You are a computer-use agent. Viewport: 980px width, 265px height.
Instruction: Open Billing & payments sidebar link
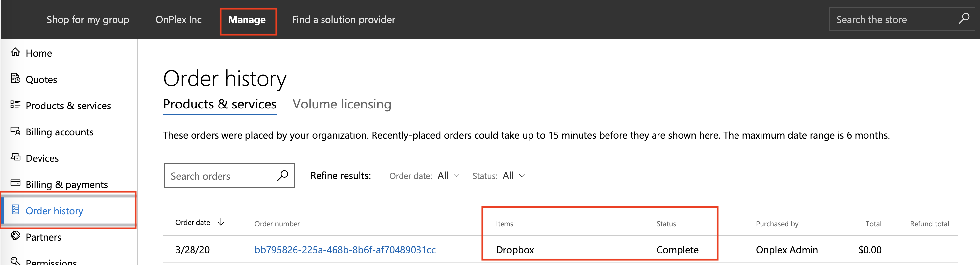66,184
